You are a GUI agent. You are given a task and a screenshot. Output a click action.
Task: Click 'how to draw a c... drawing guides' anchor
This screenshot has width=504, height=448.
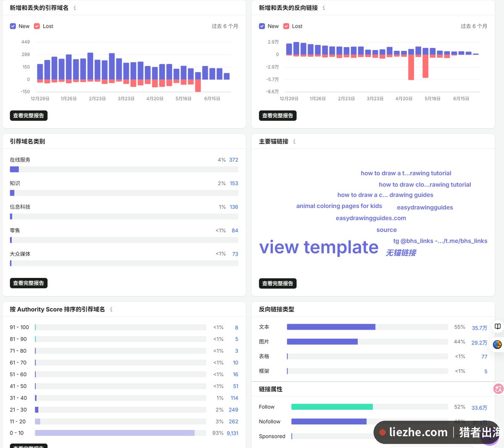(x=385, y=195)
